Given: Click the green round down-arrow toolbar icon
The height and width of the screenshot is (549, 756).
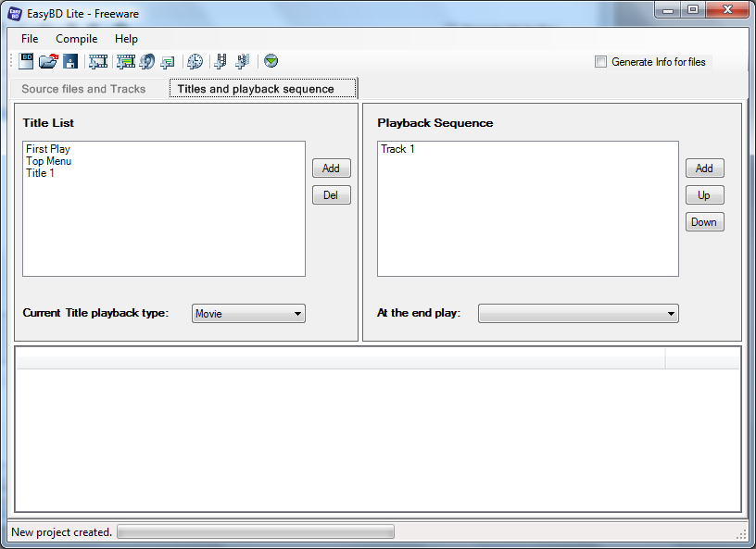Looking at the screenshot, I should pyautogui.click(x=271, y=61).
